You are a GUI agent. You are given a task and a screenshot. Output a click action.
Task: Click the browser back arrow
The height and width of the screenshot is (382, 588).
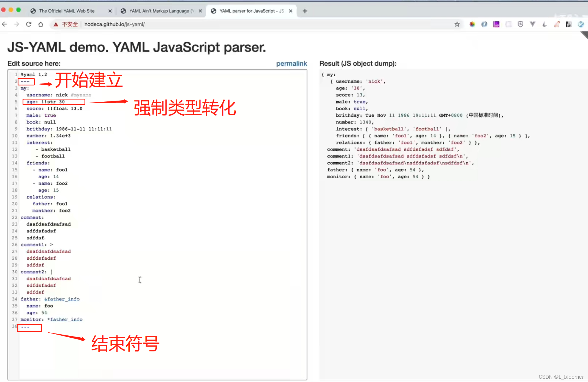click(5, 24)
